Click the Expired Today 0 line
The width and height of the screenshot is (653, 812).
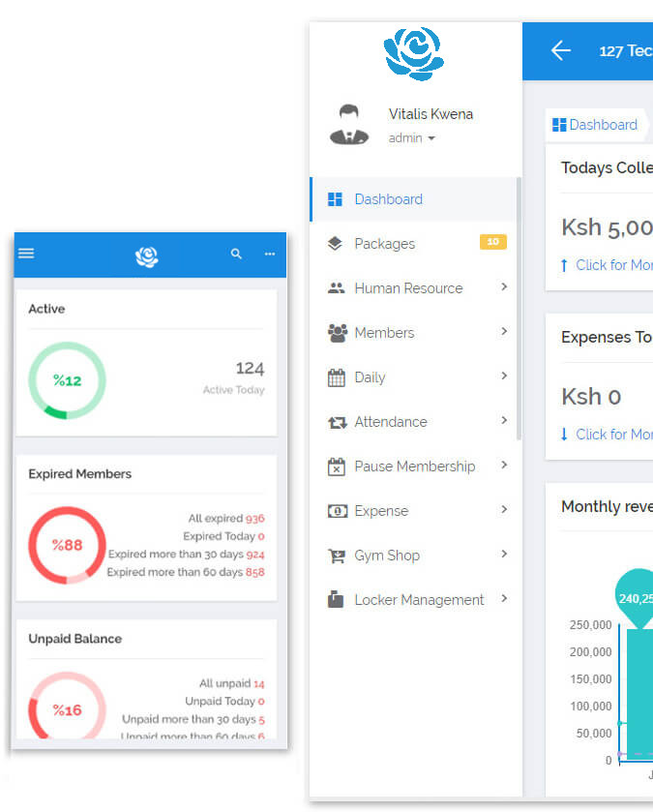coord(223,536)
